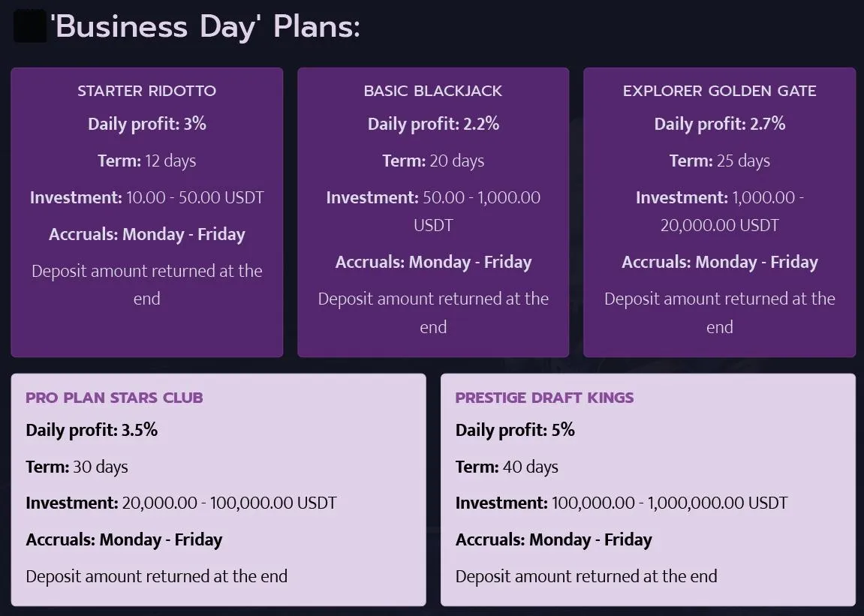Click the 'Business Day' Plans heading
This screenshot has width=864, height=616.
pos(204,27)
